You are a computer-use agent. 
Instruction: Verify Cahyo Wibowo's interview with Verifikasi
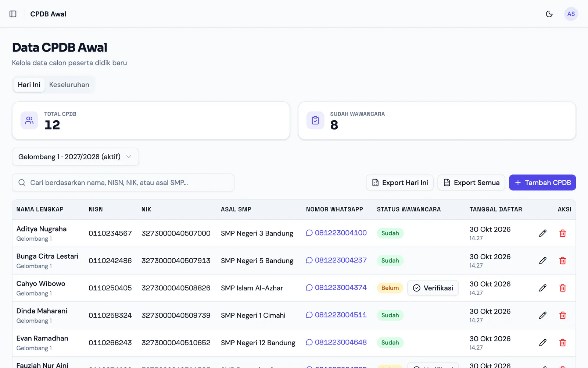[433, 288]
